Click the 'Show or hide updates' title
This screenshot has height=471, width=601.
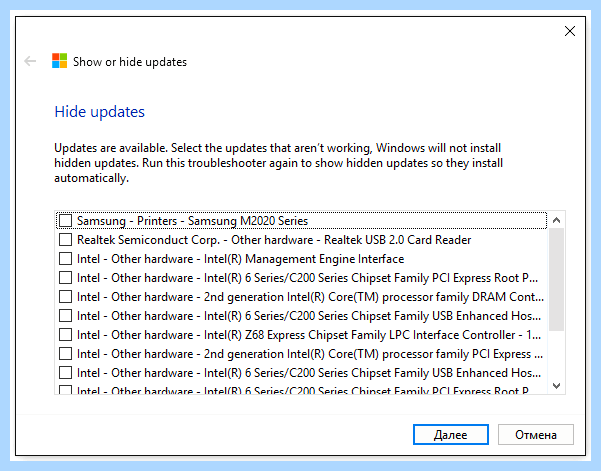click(x=130, y=62)
